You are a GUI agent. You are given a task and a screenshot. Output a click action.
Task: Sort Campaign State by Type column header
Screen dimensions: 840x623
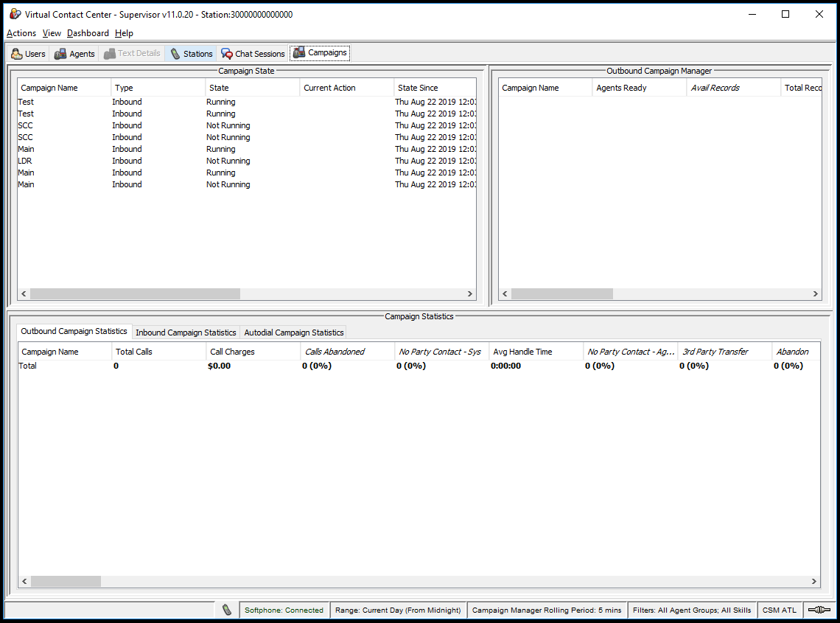pyautogui.click(x=158, y=88)
